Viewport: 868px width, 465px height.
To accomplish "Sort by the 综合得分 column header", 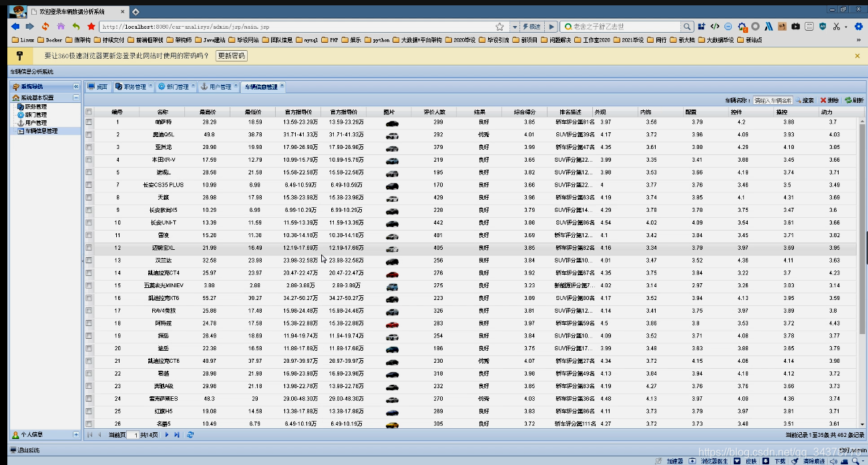I will 525,112.
